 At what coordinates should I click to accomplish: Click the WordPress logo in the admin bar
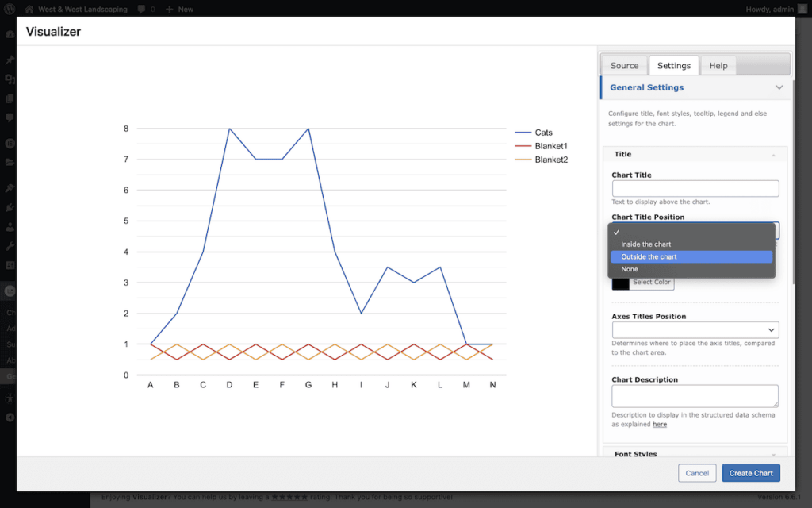pos(9,9)
